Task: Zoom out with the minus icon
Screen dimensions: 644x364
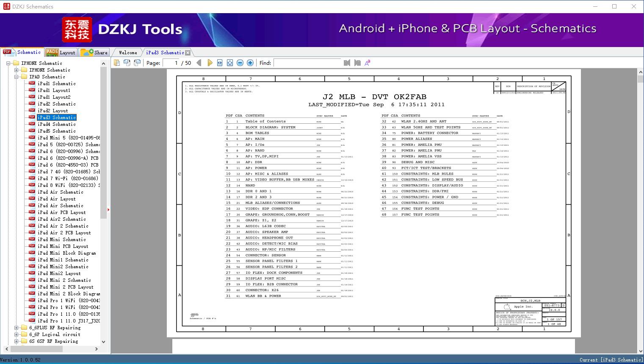Action: [x=240, y=63]
